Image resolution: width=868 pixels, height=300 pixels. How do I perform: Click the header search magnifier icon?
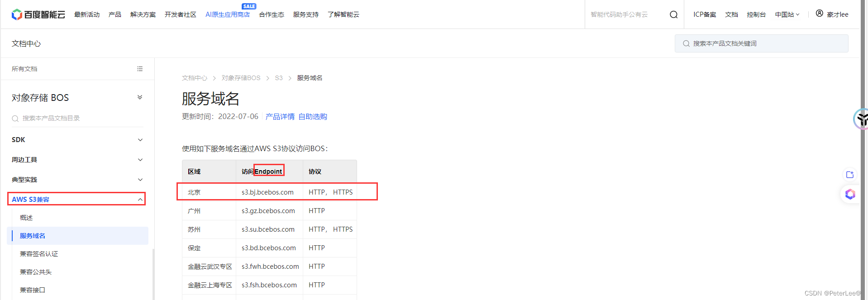pyautogui.click(x=673, y=14)
